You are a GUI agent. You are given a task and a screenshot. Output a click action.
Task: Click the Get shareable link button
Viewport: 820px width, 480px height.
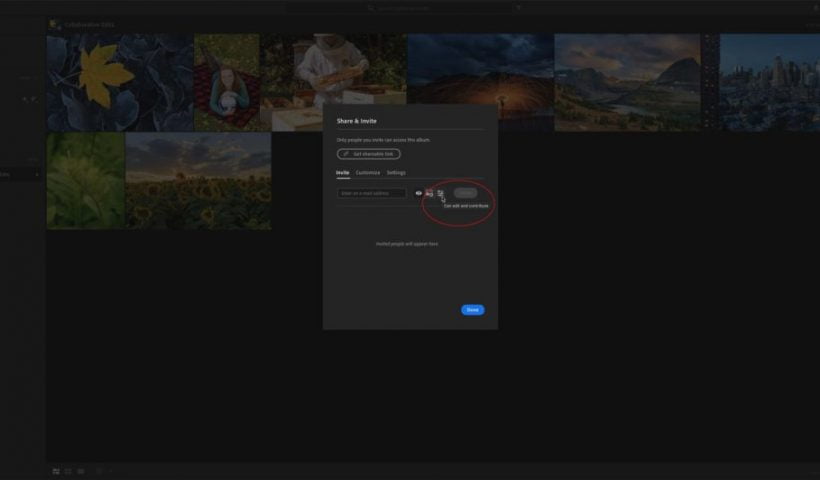(x=369, y=154)
